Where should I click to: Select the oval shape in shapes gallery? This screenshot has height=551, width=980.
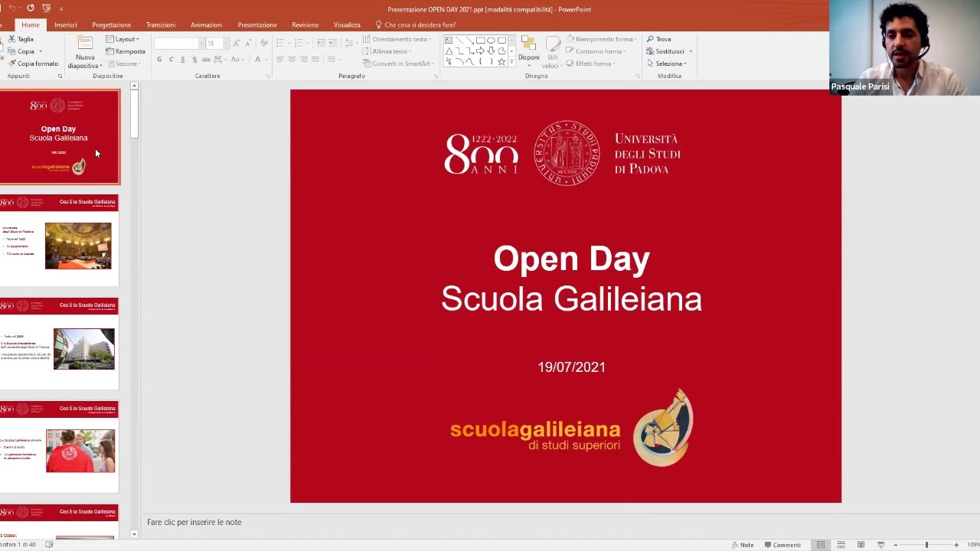(491, 41)
